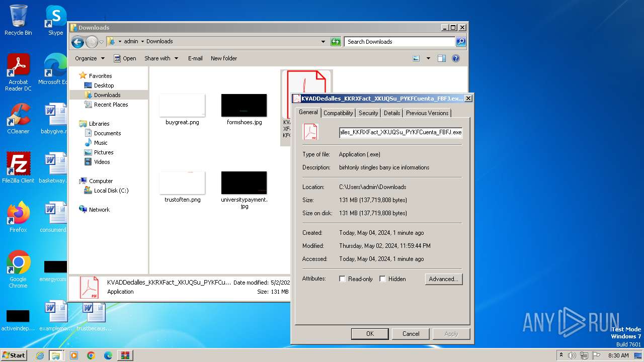The width and height of the screenshot is (644, 362).
Task: Click the Advanced... attributes button
Action: [x=443, y=279]
